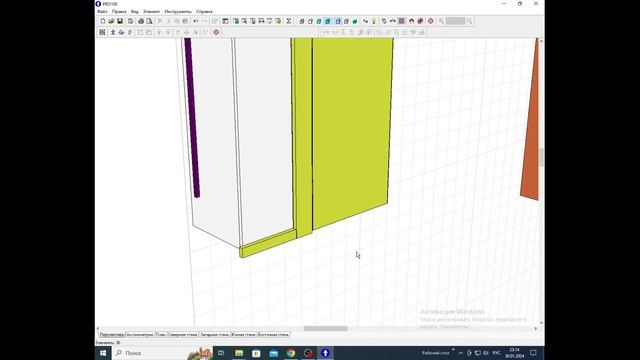Image resolution: width=640 pixels, height=360 pixels.
Task: Click the grid icon in second toolbar row
Action: [102, 32]
